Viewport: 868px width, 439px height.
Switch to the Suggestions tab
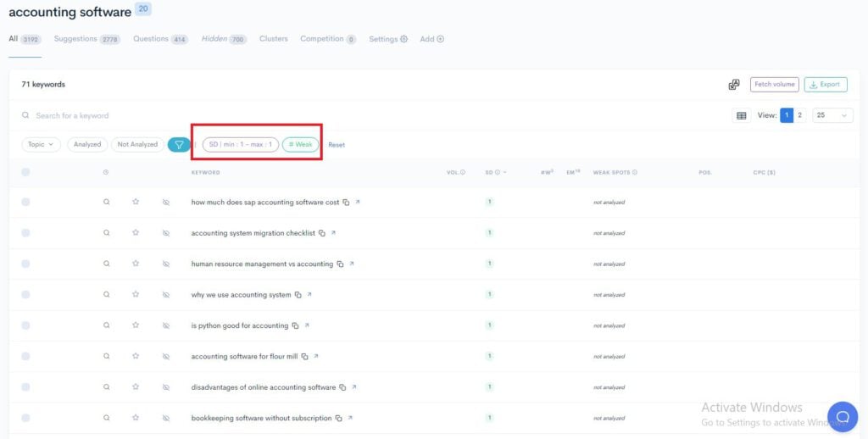[x=87, y=39]
